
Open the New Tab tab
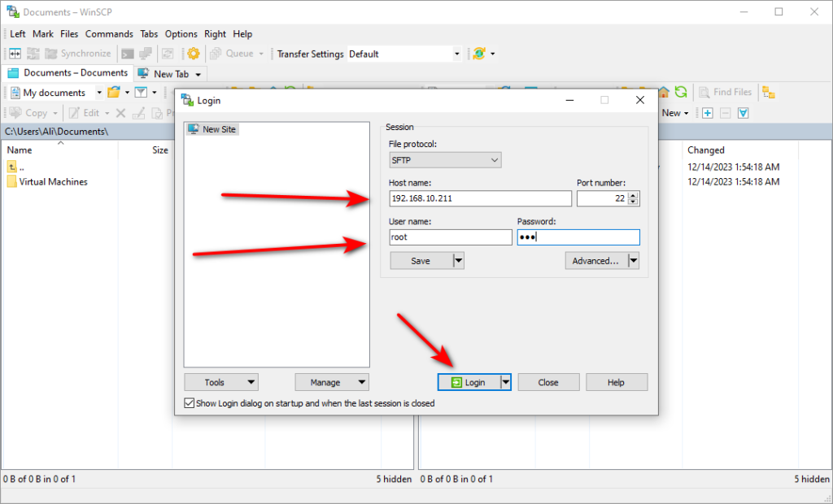coord(164,74)
